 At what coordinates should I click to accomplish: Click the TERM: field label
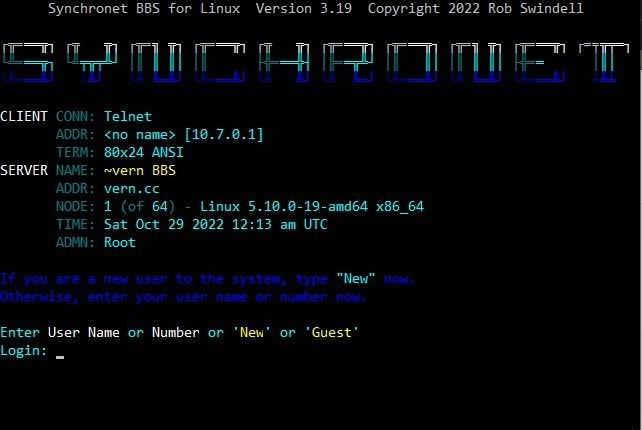pos(75,153)
